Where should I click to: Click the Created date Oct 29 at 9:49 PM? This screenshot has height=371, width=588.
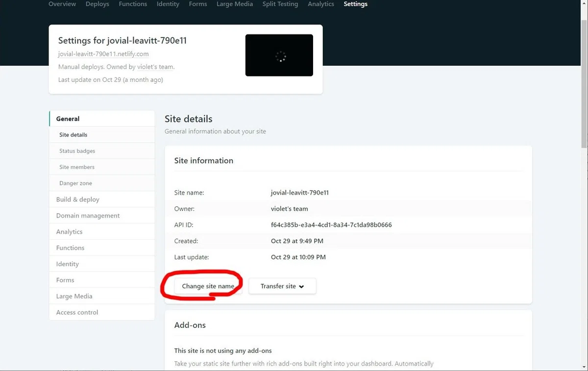point(297,241)
